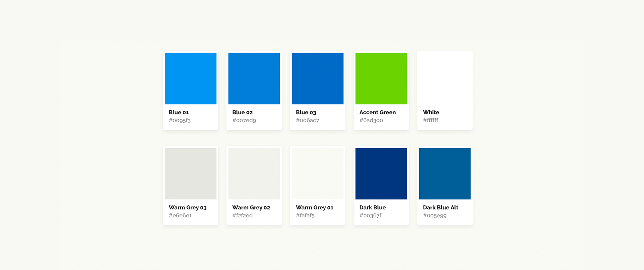Image resolution: width=644 pixels, height=270 pixels.
Task: Click the hex code #ffffff
Action: pos(431,120)
